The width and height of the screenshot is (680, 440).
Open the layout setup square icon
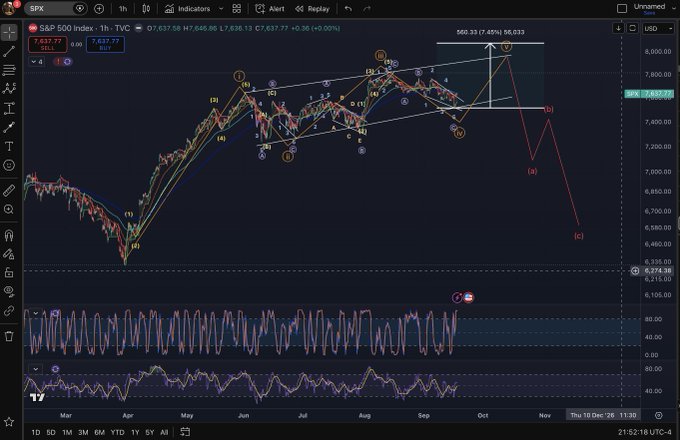(x=622, y=9)
